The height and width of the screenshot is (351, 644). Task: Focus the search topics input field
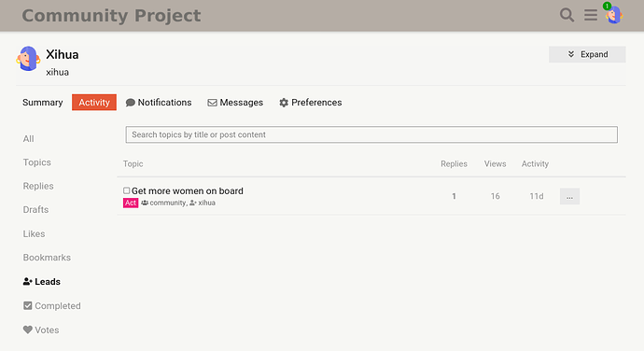[x=371, y=134]
